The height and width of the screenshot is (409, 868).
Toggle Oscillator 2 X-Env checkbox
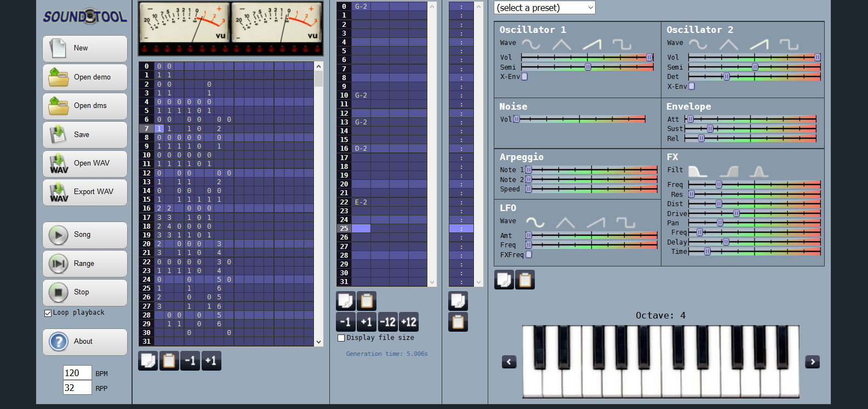click(x=692, y=86)
